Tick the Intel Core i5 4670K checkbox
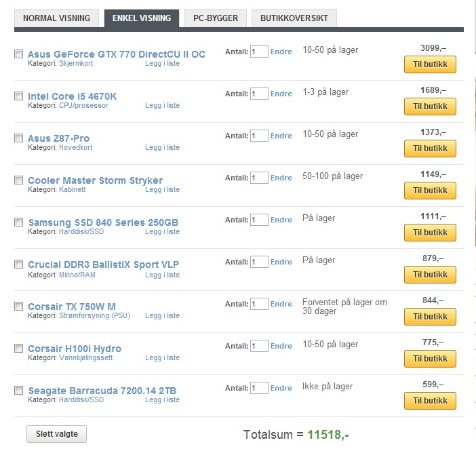 click(19, 96)
